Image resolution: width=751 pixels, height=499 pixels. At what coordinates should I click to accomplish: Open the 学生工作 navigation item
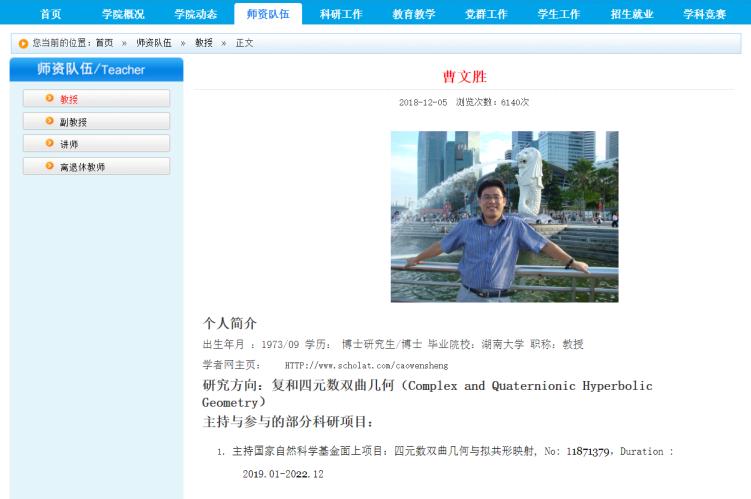pyautogui.click(x=559, y=14)
